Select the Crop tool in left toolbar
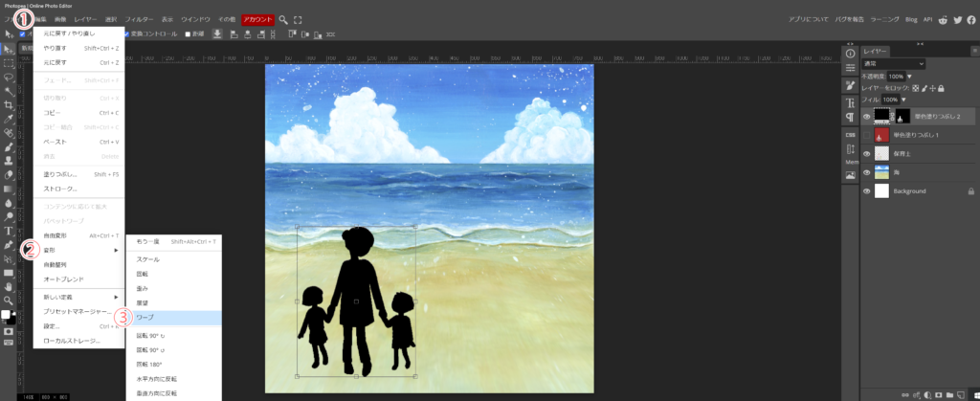The width and height of the screenshot is (980, 401). click(9, 104)
